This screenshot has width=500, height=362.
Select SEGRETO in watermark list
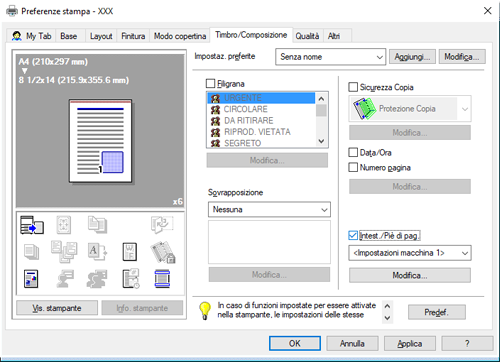(x=261, y=143)
